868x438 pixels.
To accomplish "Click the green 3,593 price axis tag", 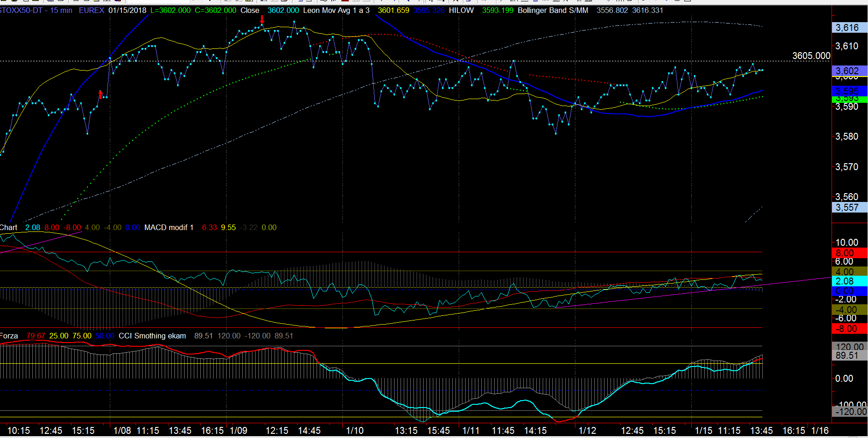I will (850, 99).
